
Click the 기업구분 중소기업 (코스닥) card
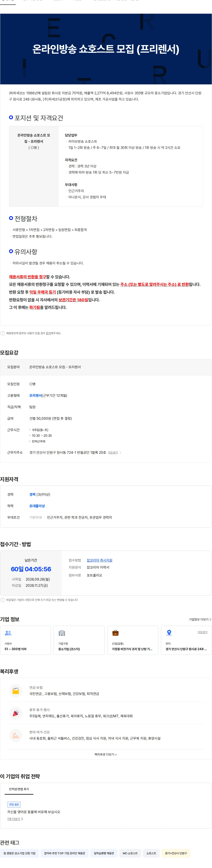click(x=79, y=640)
